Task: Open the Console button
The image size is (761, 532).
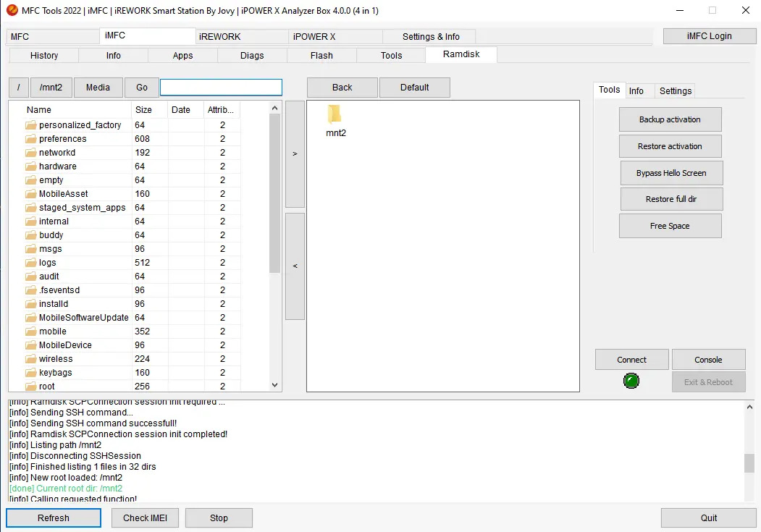Action: click(708, 359)
